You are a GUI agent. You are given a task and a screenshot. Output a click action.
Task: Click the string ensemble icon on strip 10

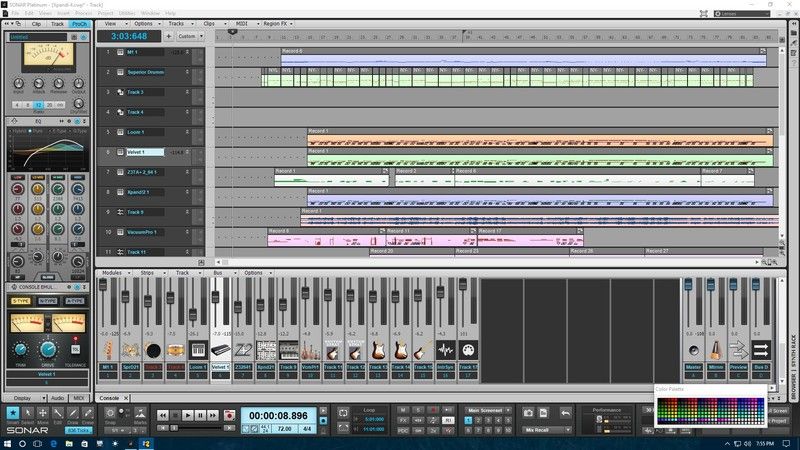click(311, 351)
